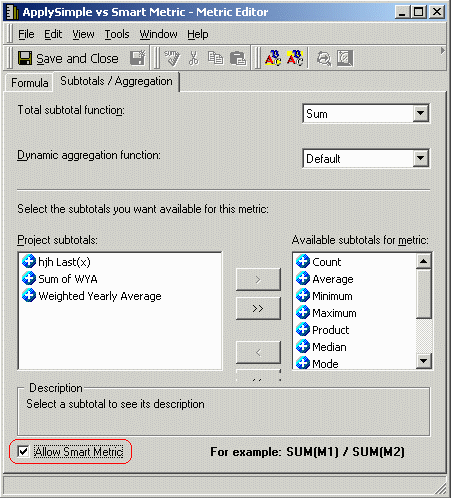Uncheck the Allow Smart Metric checkbox
The height and width of the screenshot is (498, 451).
point(23,452)
